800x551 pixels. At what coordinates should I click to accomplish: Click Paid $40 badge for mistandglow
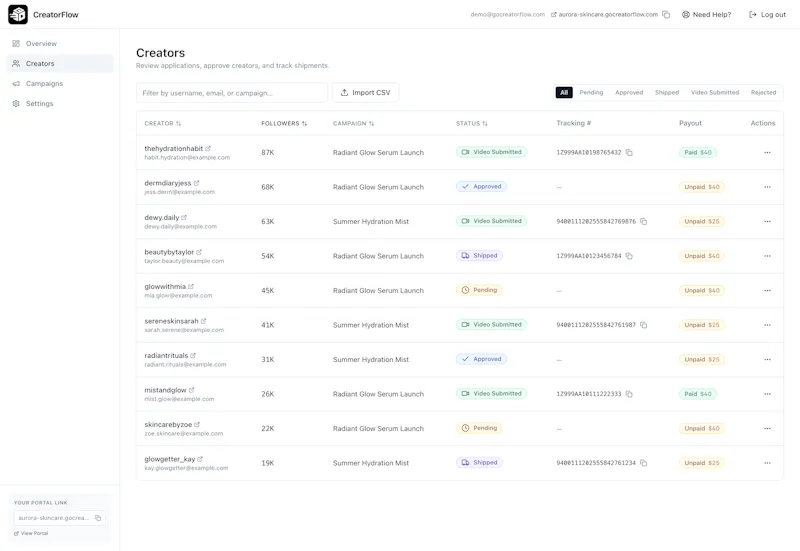click(x=697, y=394)
